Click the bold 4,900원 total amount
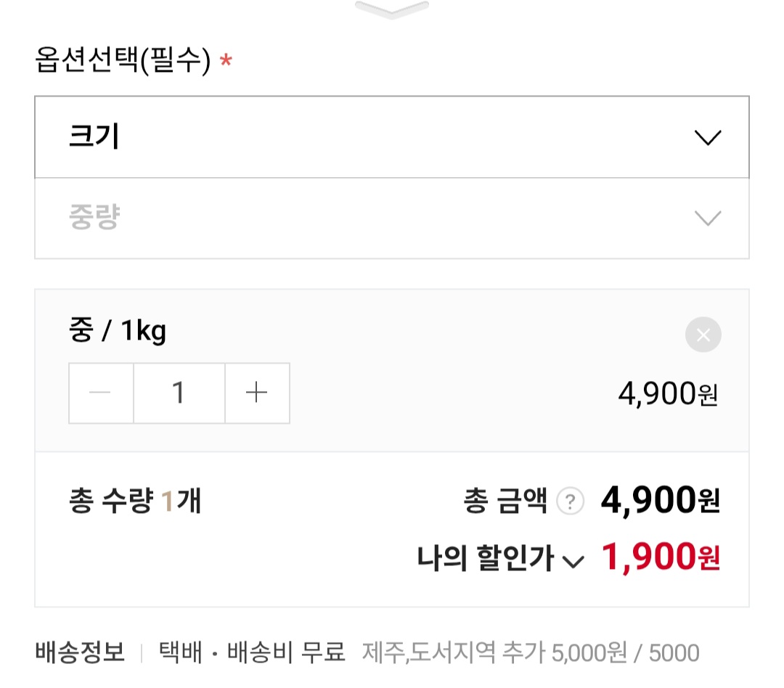This screenshot has height=688, width=784. (660, 500)
